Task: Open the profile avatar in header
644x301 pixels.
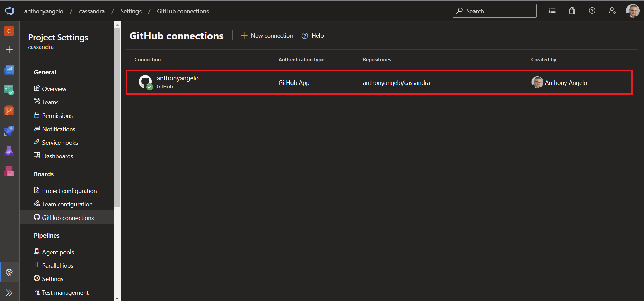Action: [x=633, y=11]
